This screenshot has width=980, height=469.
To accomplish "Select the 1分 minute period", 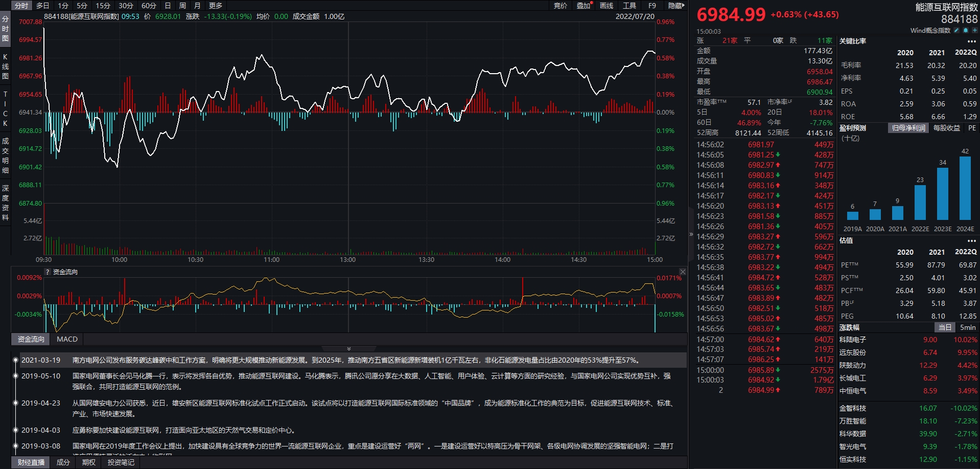I will tap(63, 6).
